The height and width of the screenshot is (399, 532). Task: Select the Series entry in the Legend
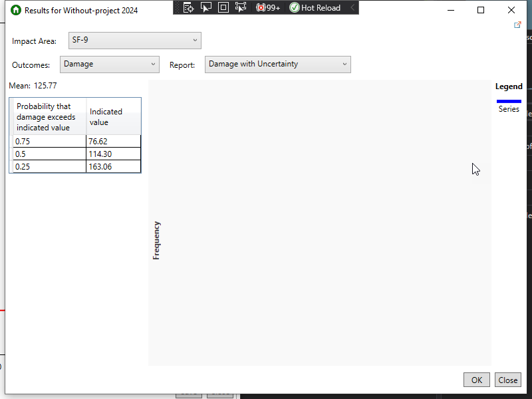tap(509, 108)
